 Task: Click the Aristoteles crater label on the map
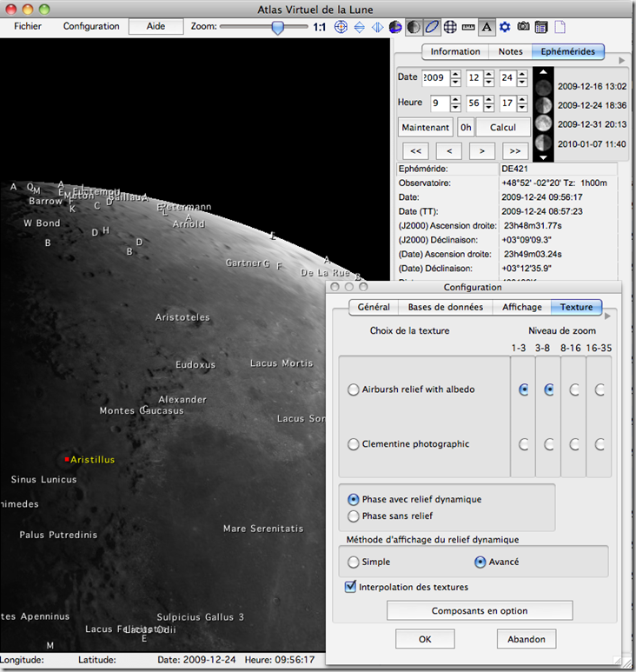pyautogui.click(x=182, y=317)
